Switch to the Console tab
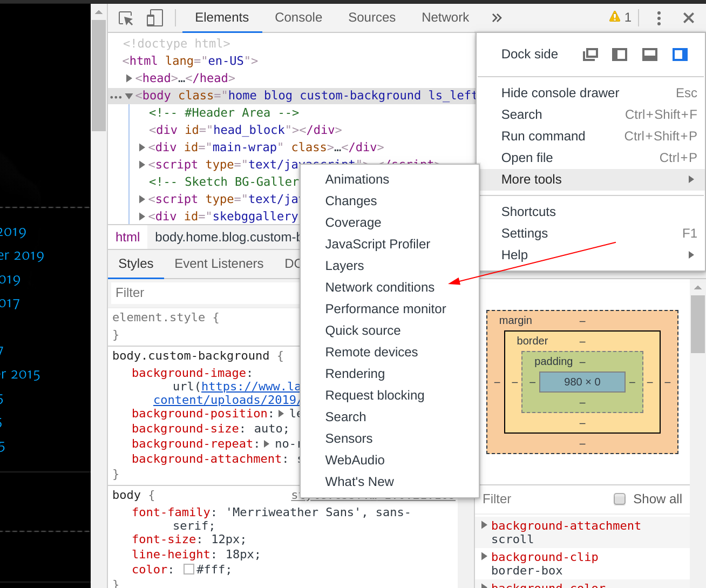The width and height of the screenshot is (706, 588). click(298, 17)
